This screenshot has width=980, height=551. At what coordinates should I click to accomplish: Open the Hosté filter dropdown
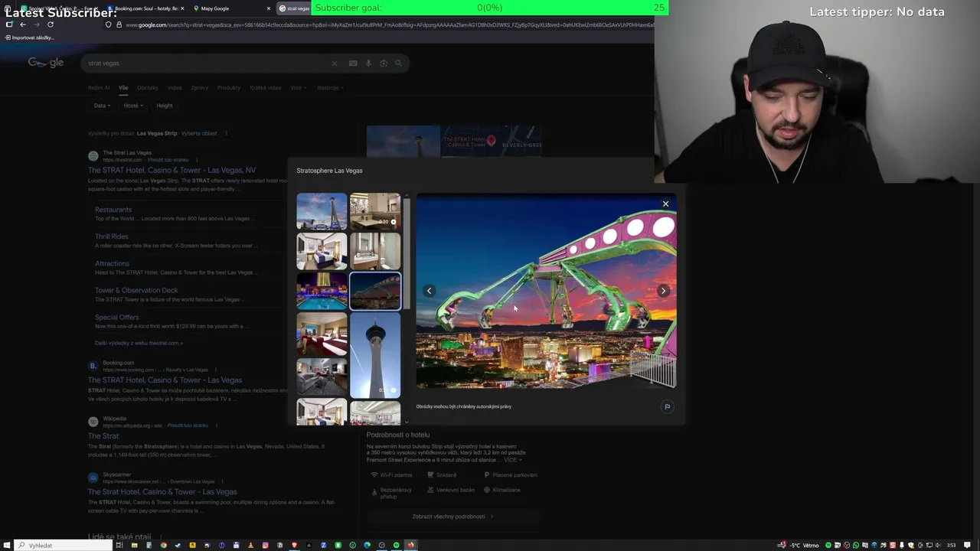tap(133, 106)
